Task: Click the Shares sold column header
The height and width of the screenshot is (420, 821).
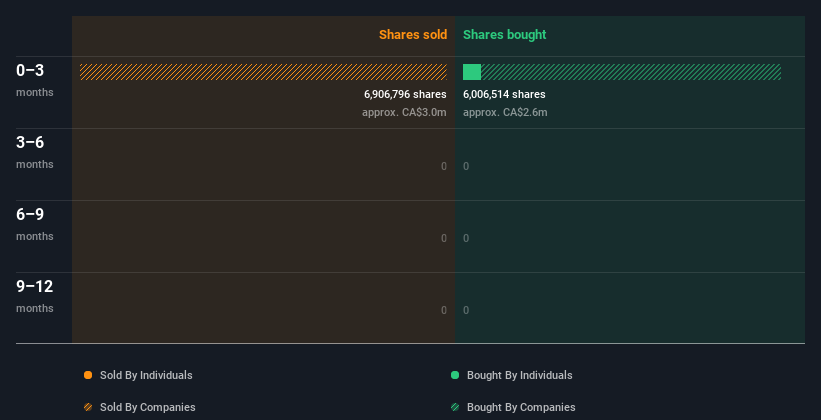Action: tap(413, 35)
